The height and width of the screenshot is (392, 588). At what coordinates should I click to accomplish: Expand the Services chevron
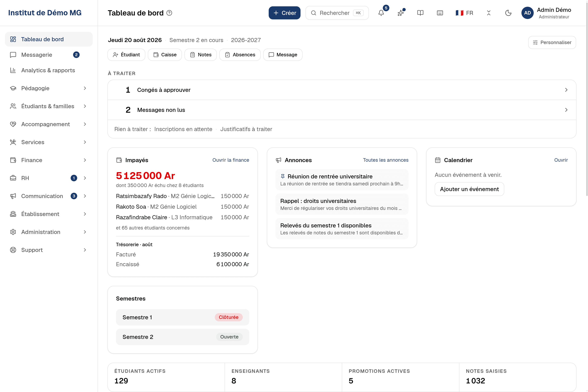[x=85, y=142]
